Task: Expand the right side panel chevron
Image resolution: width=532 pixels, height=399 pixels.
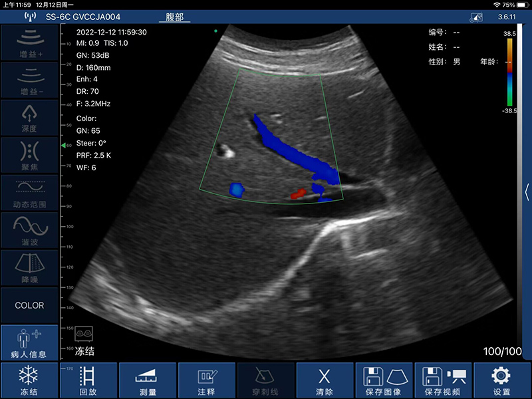Action: coord(527,192)
